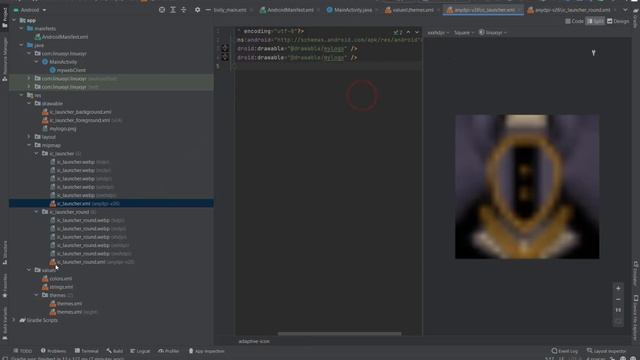640x360 pixels.
Task: Collapse the ic_launcher_round folder
Action: tap(36, 212)
